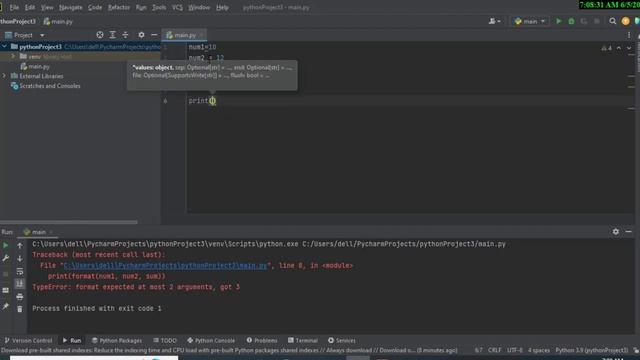Open Search Everywhere magnifier icon
The image size is (640, 360).
tap(613, 21)
